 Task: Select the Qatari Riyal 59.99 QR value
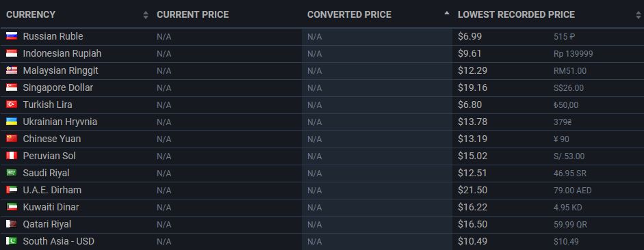click(570, 225)
